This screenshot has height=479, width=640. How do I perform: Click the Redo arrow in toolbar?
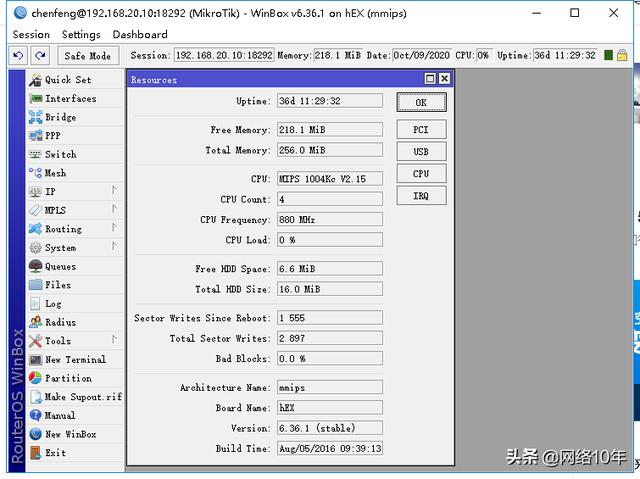point(40,56)
